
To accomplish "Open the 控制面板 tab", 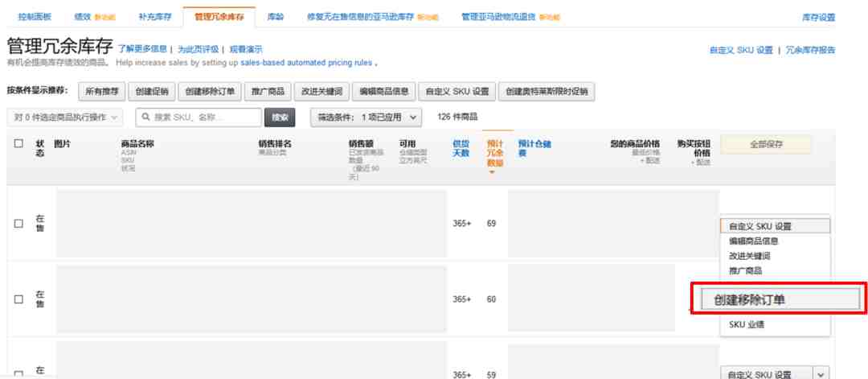I will (35, 17).
